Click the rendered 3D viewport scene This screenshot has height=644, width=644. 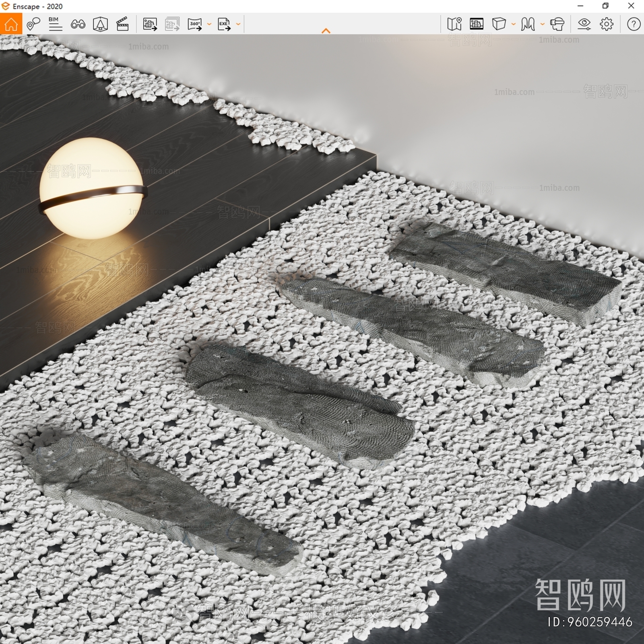pyautogui.click(x=322, y=339)
